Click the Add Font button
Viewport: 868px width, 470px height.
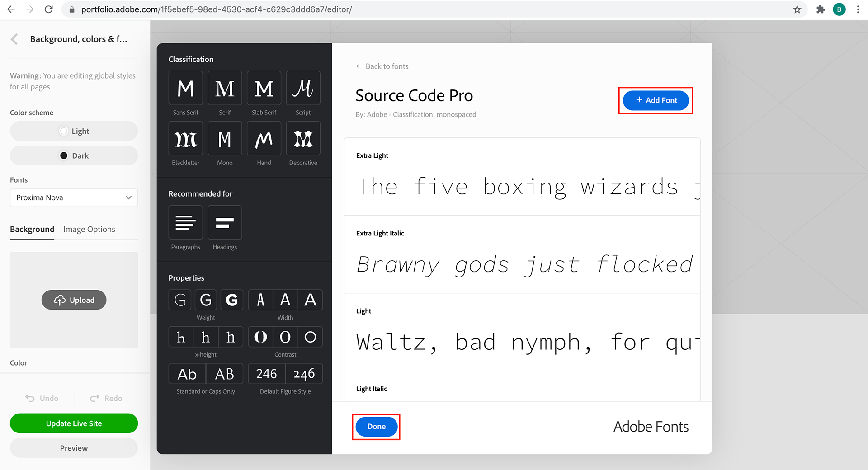[656, 100]
